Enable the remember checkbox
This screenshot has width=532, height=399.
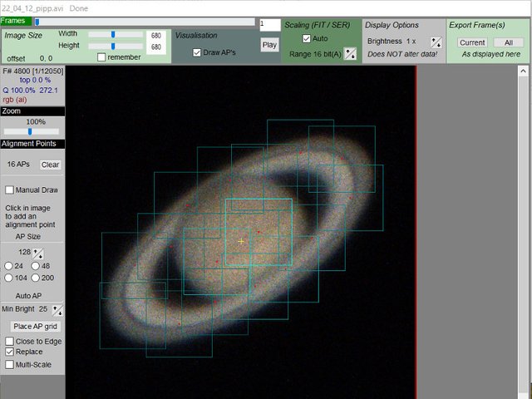point(101,57)
